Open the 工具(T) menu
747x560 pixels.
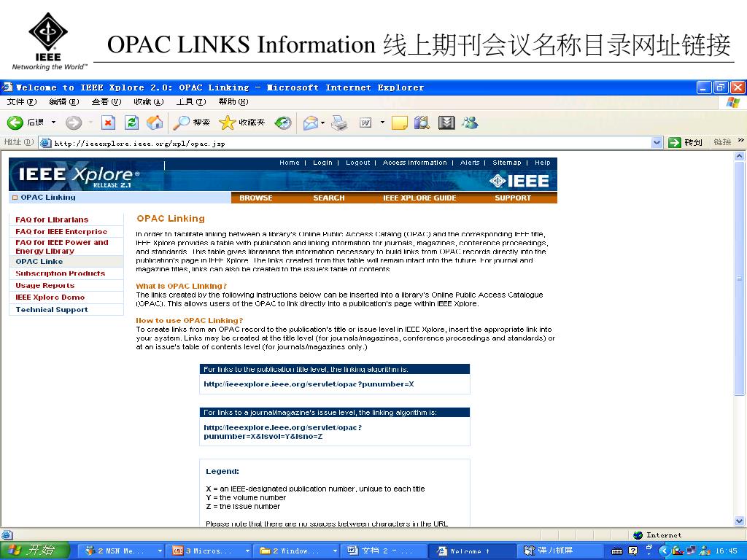[x=191, y=101]
